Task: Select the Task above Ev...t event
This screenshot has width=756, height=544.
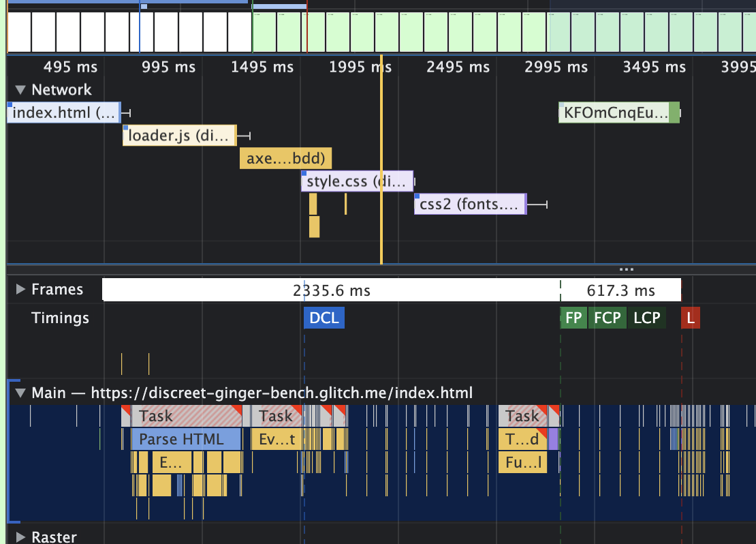Action: (277, 416)
